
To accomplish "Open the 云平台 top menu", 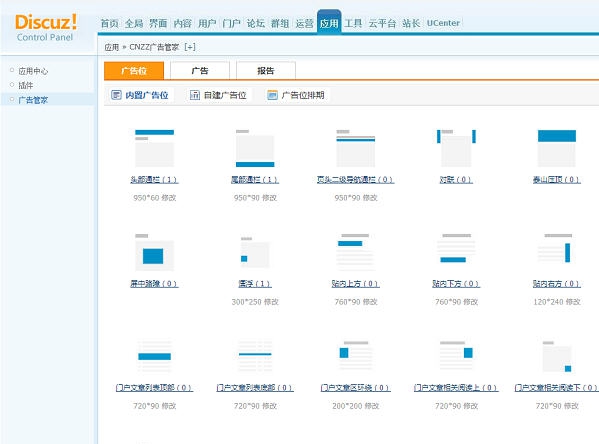I will [x=382, y=23].
